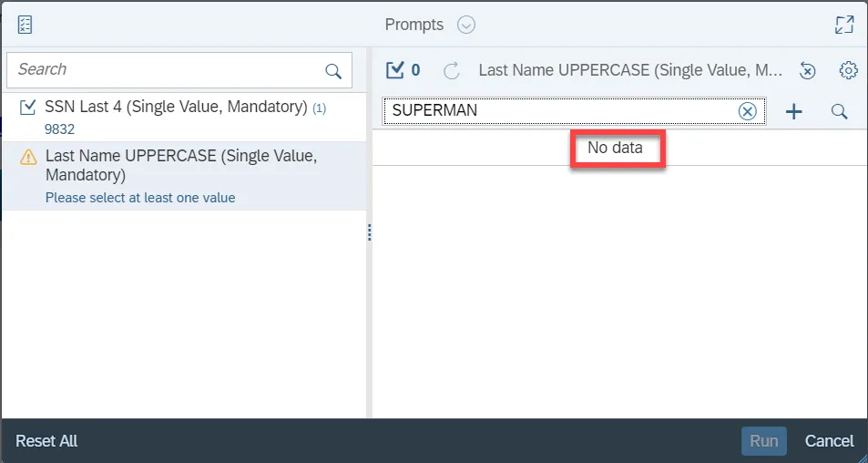The height and width of the screenshot is (463, 868).
Task: Search values using the right magnifier icon
Action: pyautogui.click(x=840, y=111)
